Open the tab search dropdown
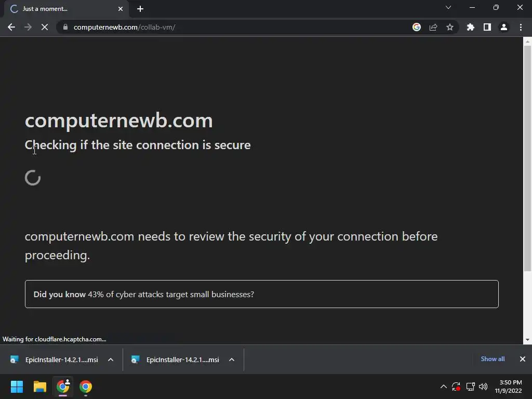 point(448,7)
